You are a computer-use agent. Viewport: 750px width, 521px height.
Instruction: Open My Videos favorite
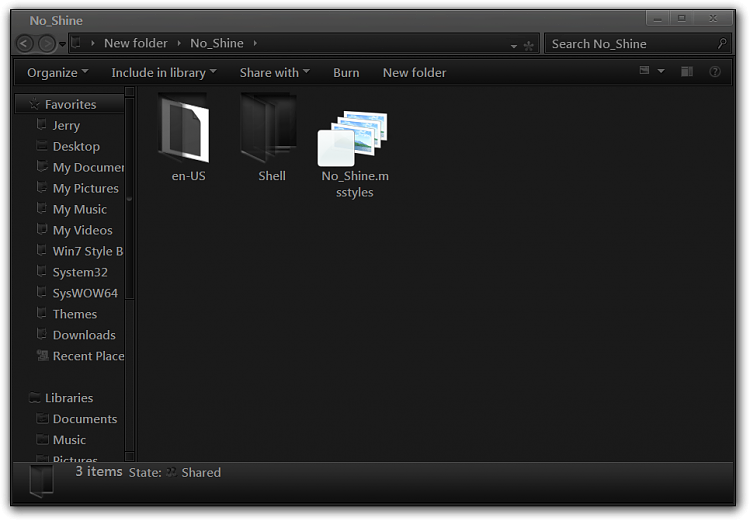[x=82, y=231]
